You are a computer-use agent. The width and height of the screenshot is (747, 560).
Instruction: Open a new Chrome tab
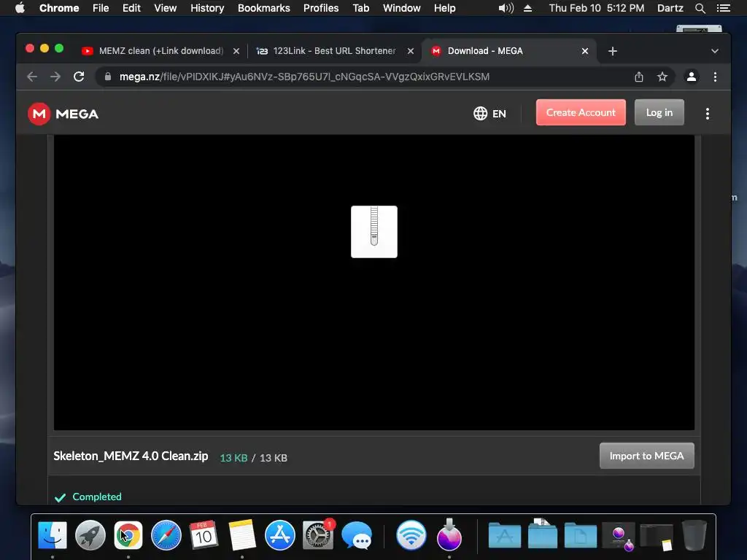613,51
